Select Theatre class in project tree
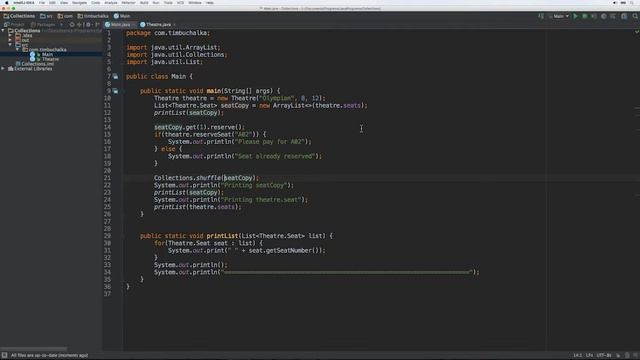This screenshot has height=360, width=640. point(50,59)
